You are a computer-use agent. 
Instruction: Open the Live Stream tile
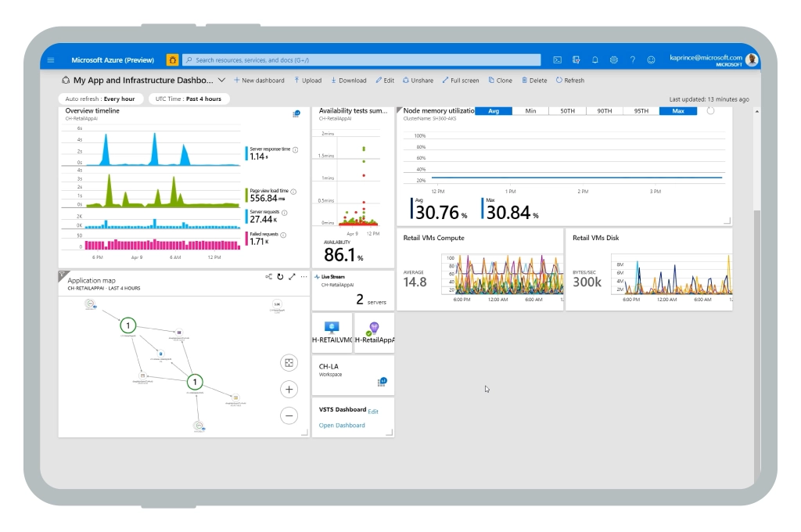pos(353,290)
